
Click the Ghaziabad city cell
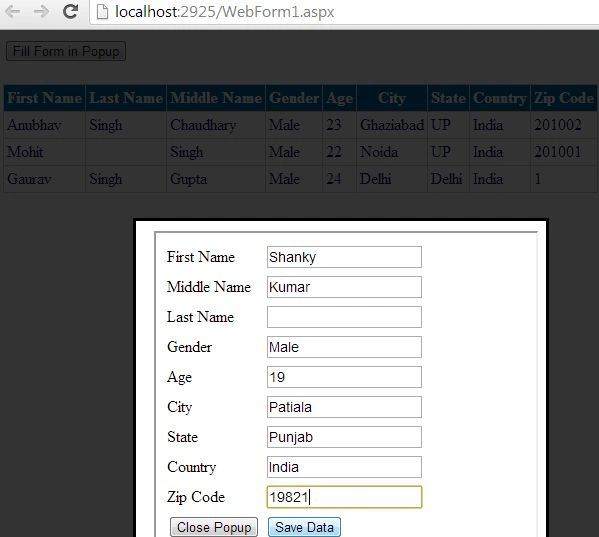point(392,125)
